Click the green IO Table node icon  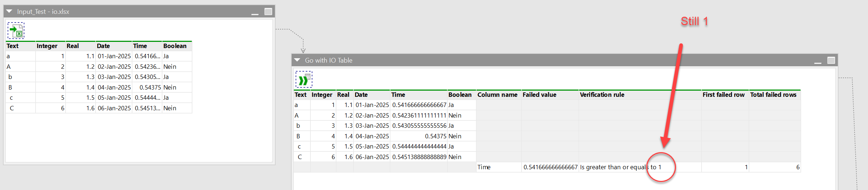point(304,79)
